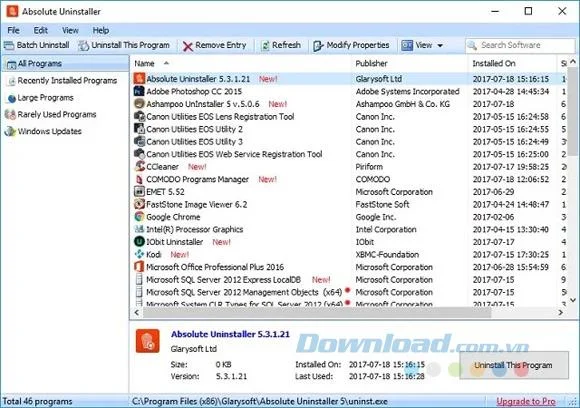Click the Ashampoo UnInstaller row icon
The height and width of the screenshot is (408, 580).
click(x=139, y=104)
